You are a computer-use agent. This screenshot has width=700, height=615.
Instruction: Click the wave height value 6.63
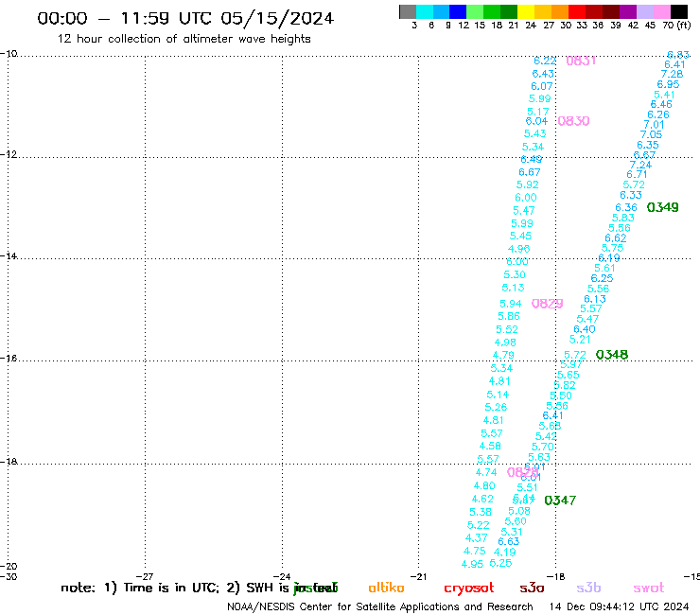(509, 541)
